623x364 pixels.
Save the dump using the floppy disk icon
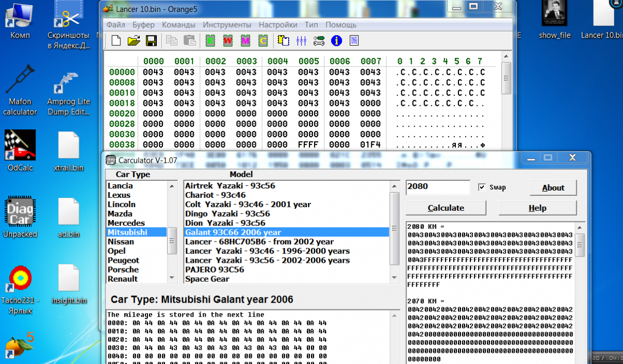[151, 41]
